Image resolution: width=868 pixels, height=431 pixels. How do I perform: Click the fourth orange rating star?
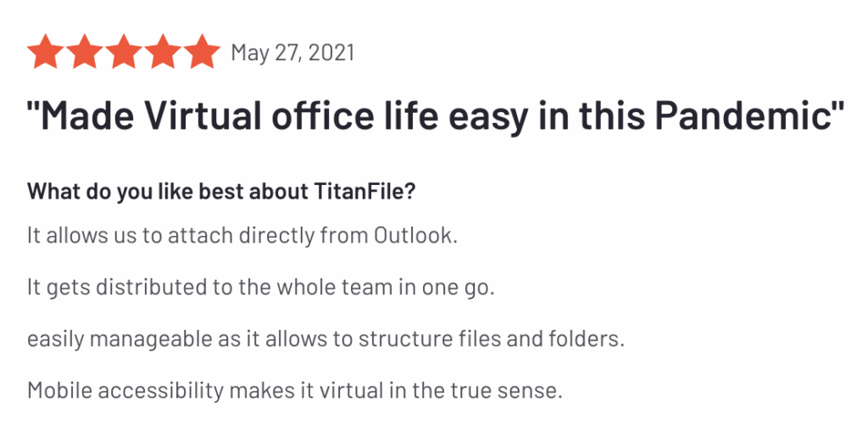coord(163,52)
